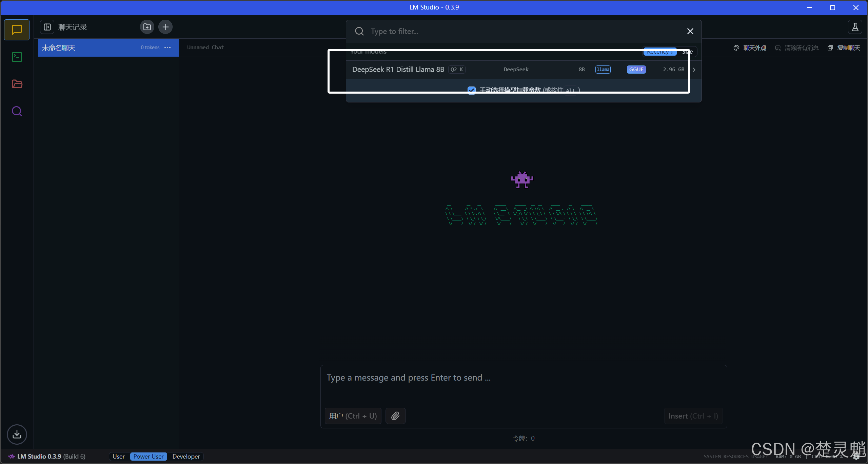
Task: Toggle manual model load parameters checkbox
Action: (x=471, y=90)
